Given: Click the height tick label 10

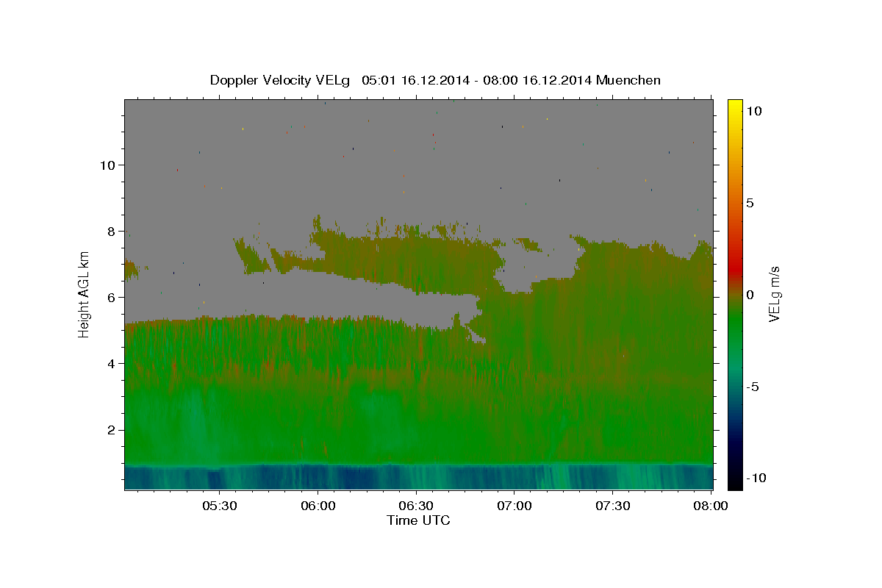Looking at the screenshot, I should pyautogui.click(x=107, y=165).
